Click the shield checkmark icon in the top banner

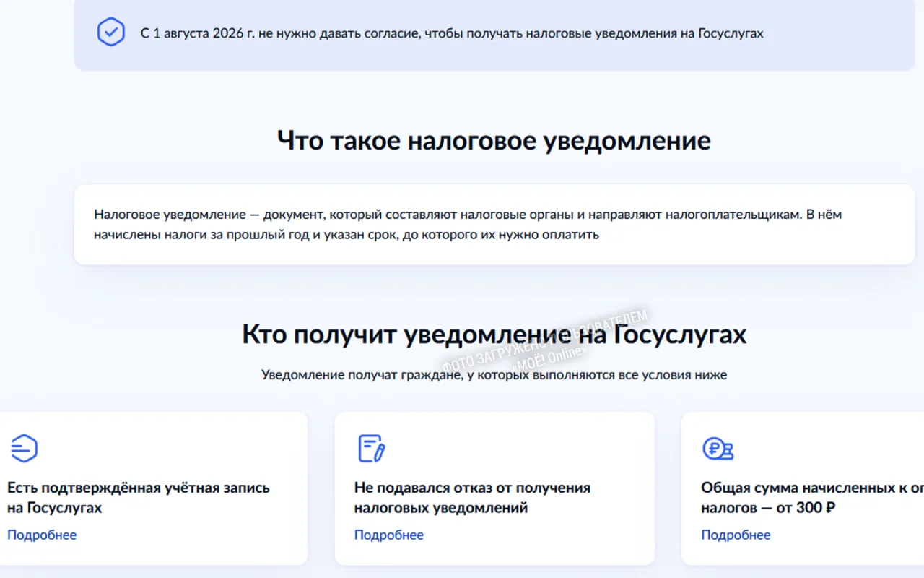click(x=111, y=32)
